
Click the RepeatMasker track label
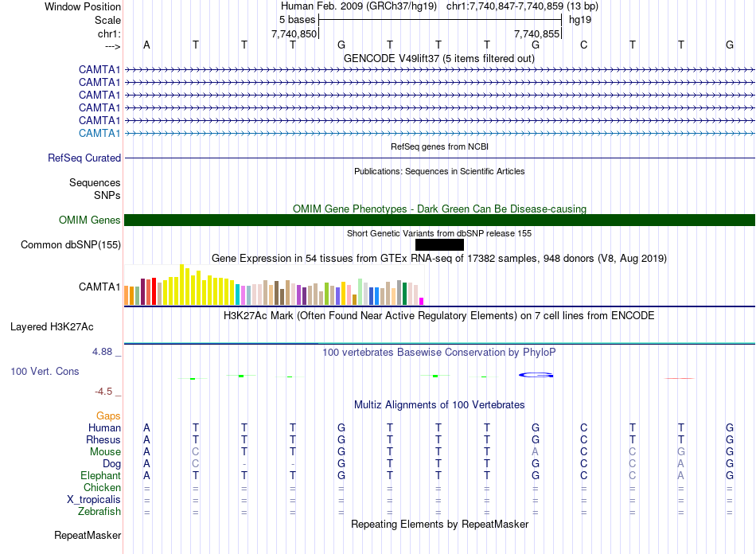(x=88, y=535)
